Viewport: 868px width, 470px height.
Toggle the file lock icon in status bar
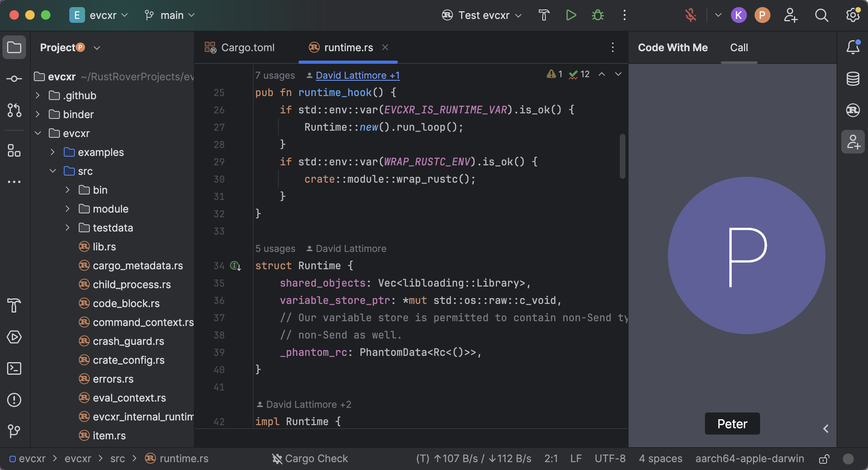(x=824, y=458)
